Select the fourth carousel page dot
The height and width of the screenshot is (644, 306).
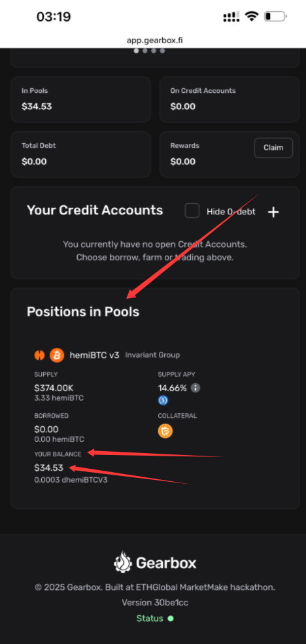(x=162, y=51)
